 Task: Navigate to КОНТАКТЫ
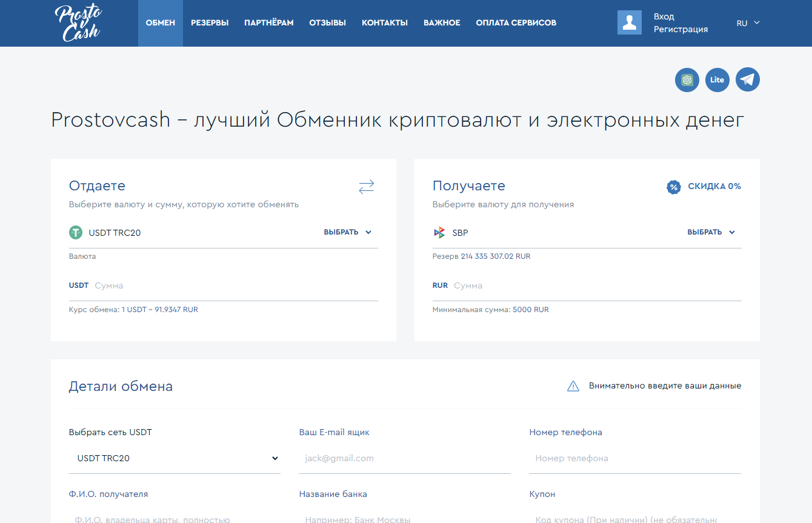pyautogui.click(x=385, y=23)
